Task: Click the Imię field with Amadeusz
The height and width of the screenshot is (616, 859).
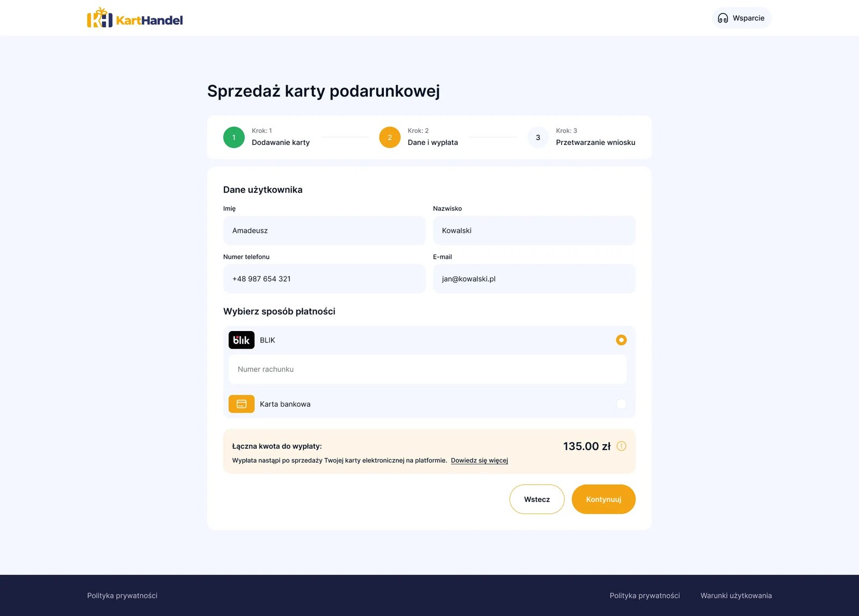Action: (x=324, y=231)
